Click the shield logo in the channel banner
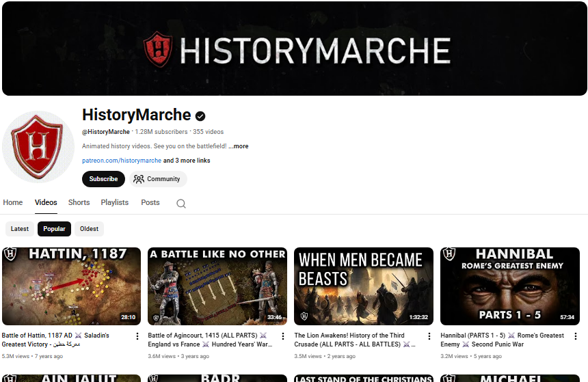 tap(158, 49)
